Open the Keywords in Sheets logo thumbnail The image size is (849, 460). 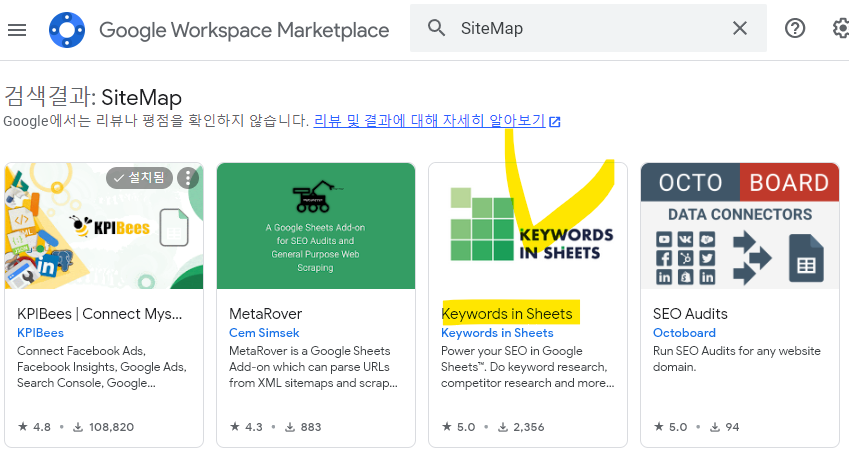point(528,226)
